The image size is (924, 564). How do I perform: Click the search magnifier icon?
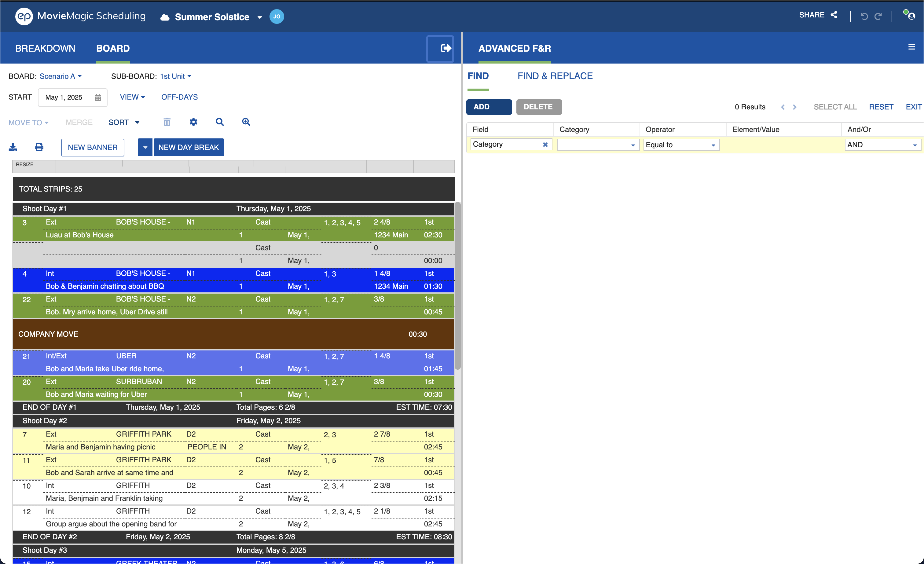[x=220, y=122]
